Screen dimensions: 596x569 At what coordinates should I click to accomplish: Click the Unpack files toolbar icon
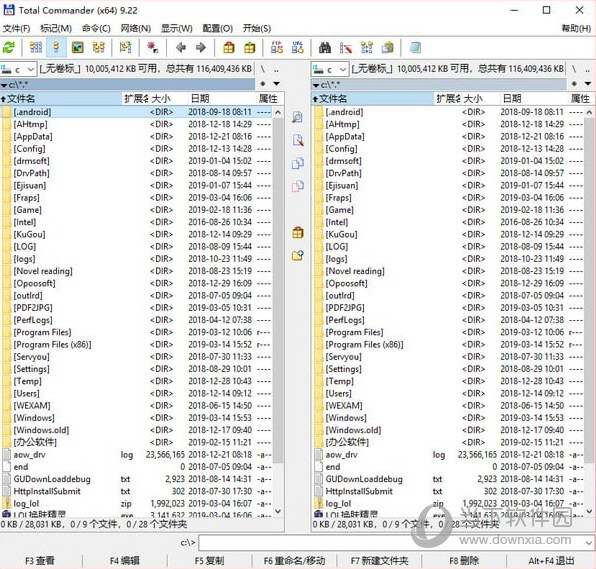(x=250, y=48)
